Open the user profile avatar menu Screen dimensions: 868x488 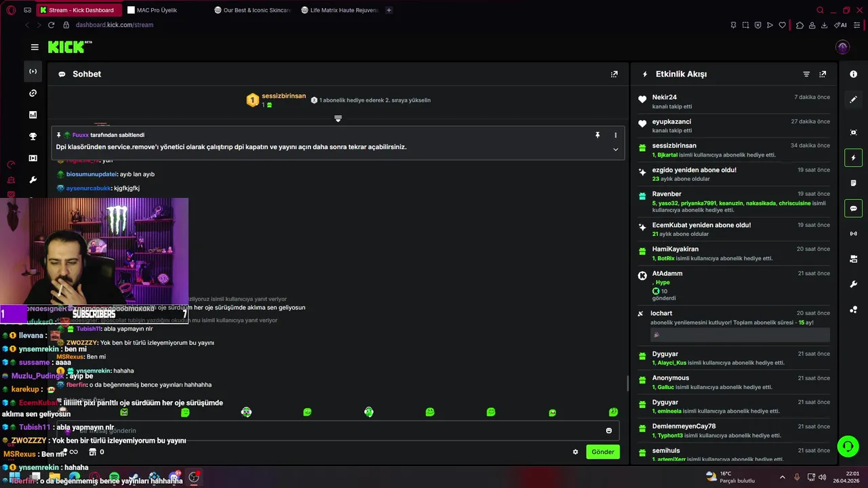point(843,47)
